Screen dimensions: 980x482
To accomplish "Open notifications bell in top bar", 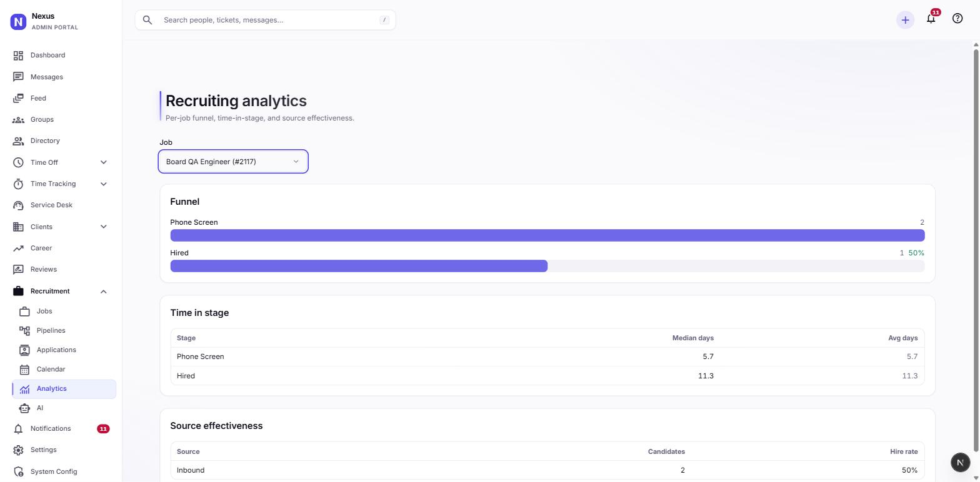I will click(x=931, y=19).
